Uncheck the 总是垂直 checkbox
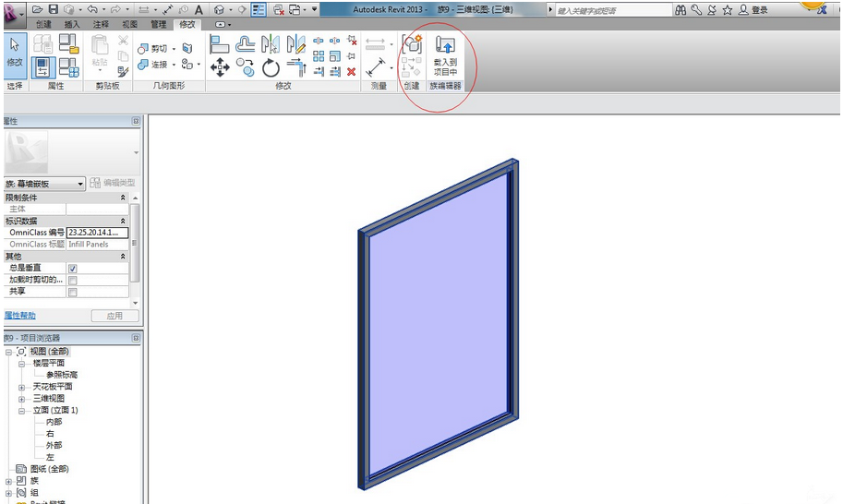Viewport: 843px width, 504px height. click(x=73, y=269)
